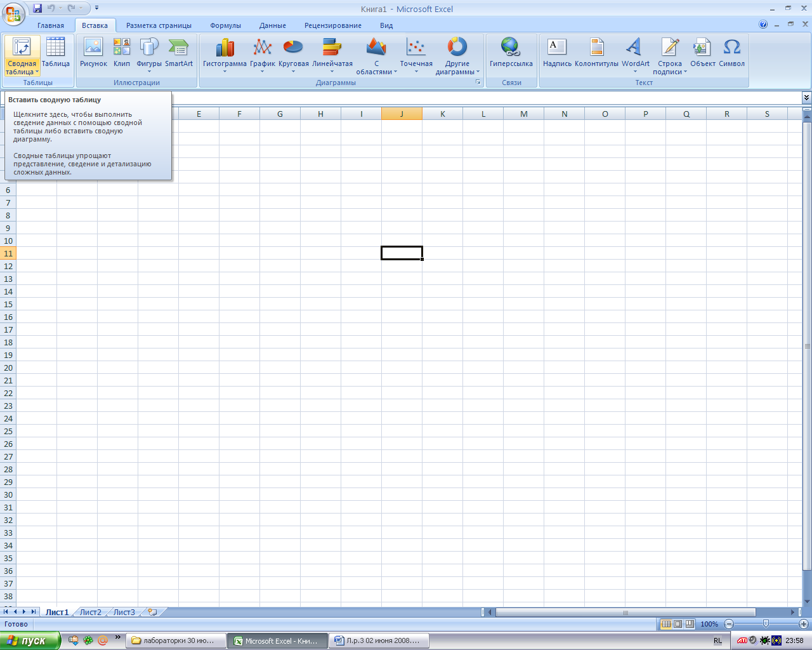Switch to sheet Лист3
Image resolution: width=812 pixels, height=650 pixels.
click(124, 612)
